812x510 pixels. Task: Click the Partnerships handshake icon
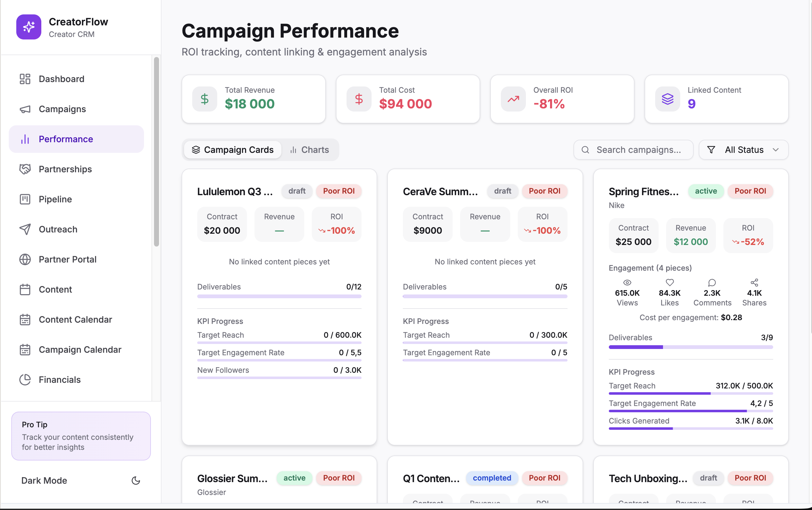[x=25, y=169]
